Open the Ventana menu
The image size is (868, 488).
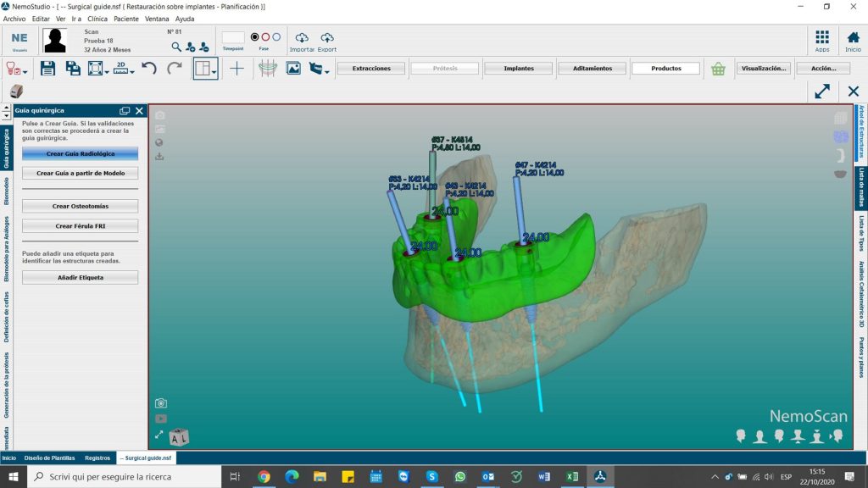[x=157, y=19]
